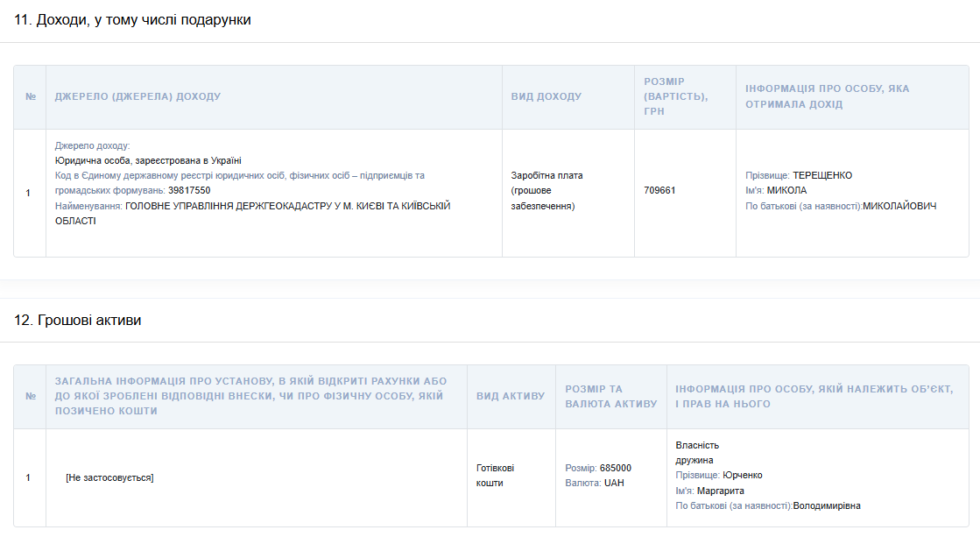Select the "Вид доходу" column header

546,96
